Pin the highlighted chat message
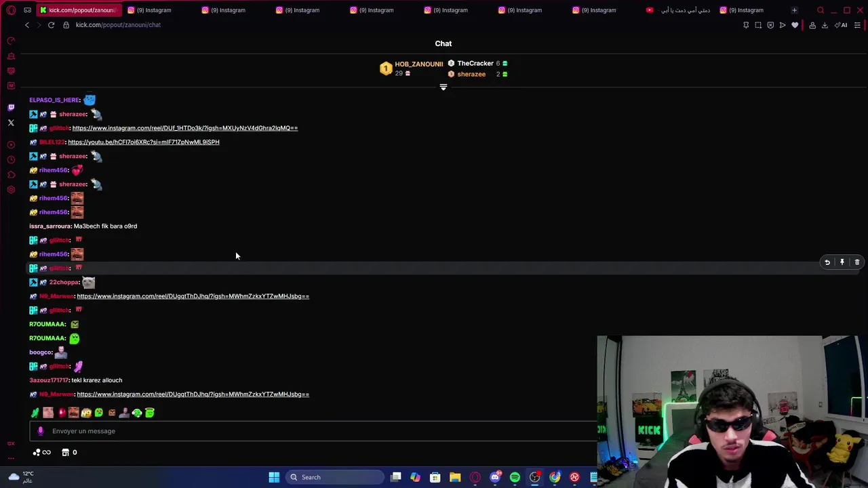The width and height of the screenshot is (868, 488). [842, 262]
